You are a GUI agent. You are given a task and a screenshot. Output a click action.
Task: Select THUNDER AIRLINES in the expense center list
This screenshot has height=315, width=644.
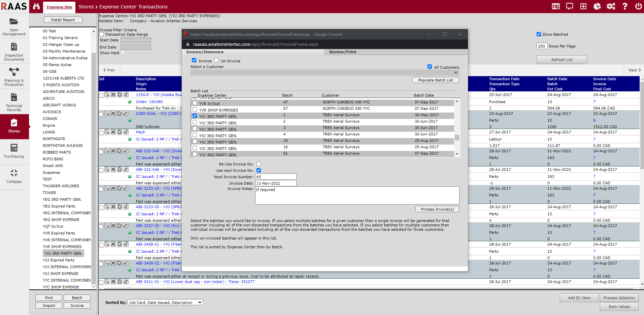pos(61,186)
